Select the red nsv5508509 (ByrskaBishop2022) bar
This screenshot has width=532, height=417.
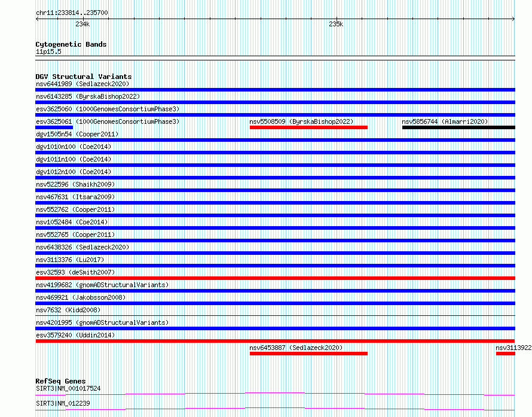coord(308,127)
